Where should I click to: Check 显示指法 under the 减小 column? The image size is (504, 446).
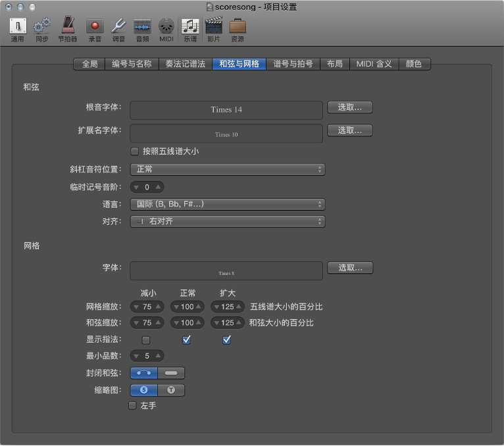[x=146, y=340]
